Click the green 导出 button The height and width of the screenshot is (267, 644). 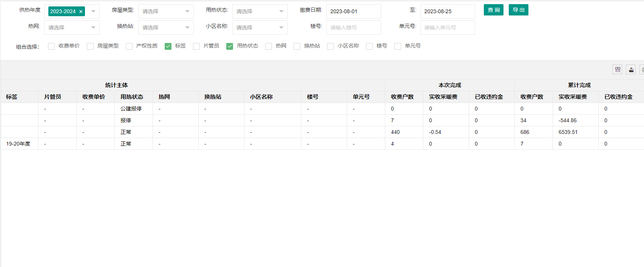pos(519,10)
